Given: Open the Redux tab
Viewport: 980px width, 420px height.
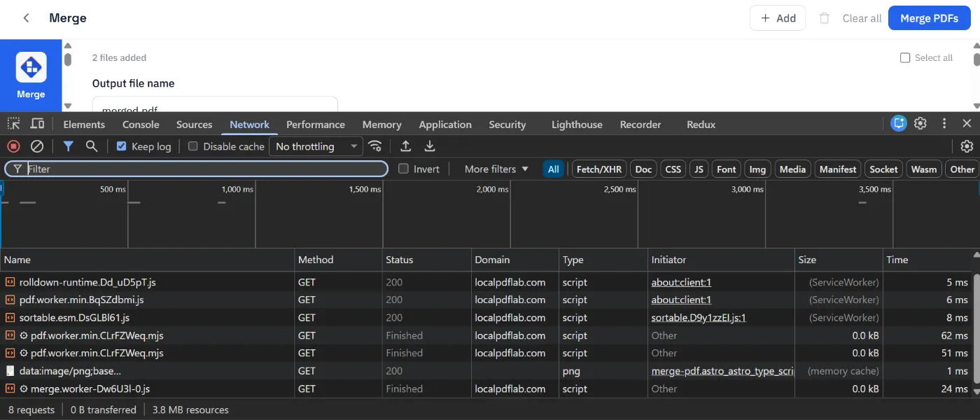Looking at the screenshot, I should [x=701, y=124].
